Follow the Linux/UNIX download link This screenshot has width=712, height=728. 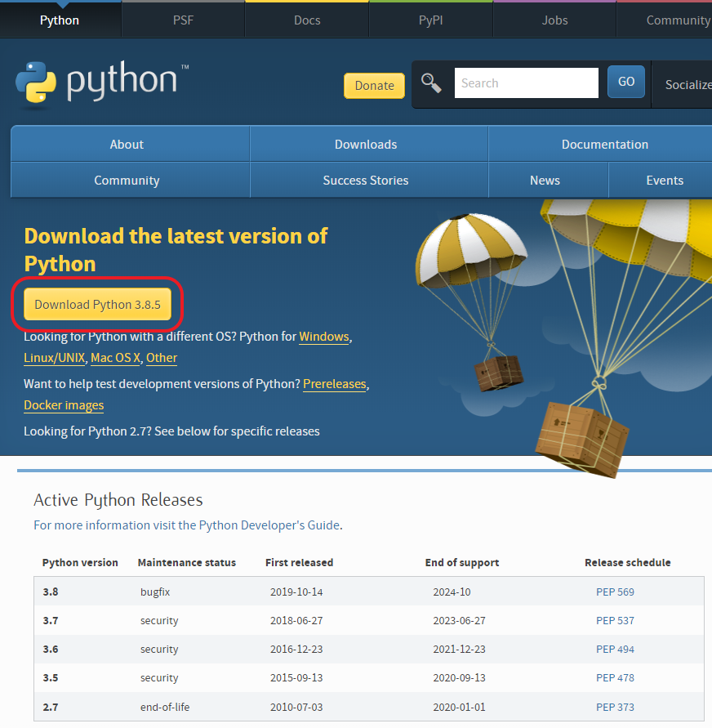[54, 358]
